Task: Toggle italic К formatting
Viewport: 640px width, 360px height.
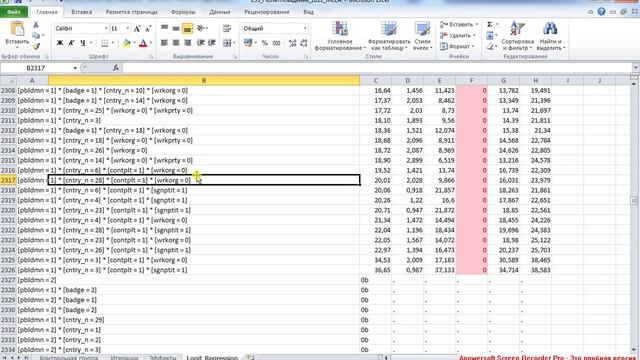Action: pos(71,43)
